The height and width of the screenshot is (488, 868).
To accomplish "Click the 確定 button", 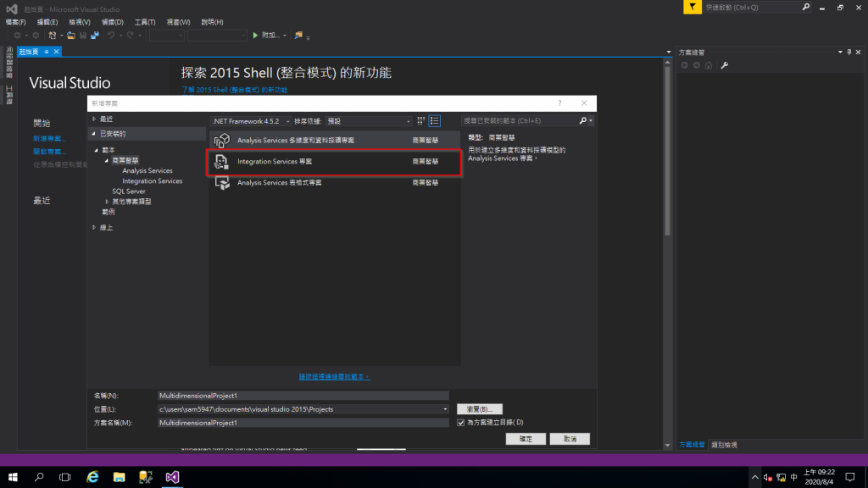I will coord(526,439).
